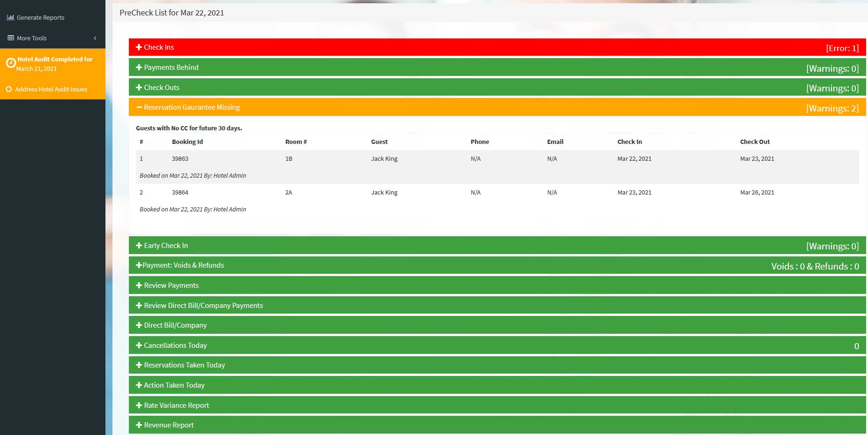Open More Tools menu in sidebar
This screenshot has height=435, width=868.
coord(52,38)
